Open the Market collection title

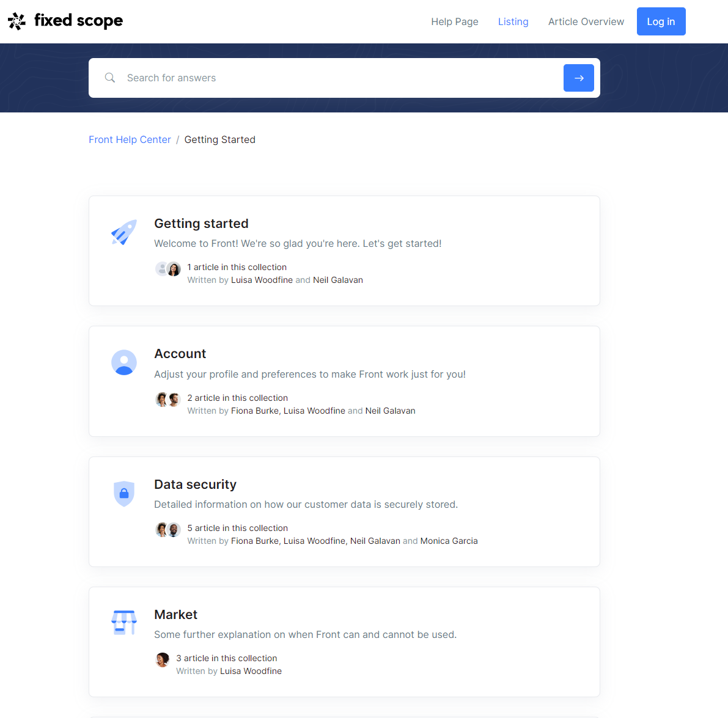[x=175, y=615]
